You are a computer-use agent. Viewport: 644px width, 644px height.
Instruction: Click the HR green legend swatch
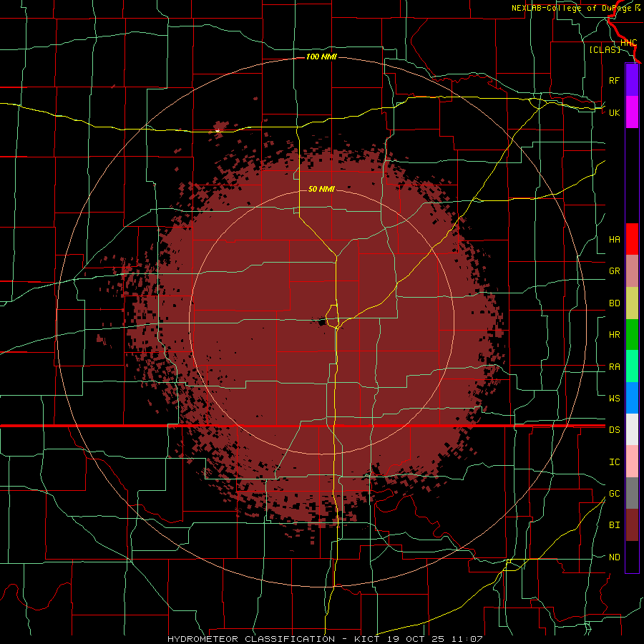(x=632, y=334)
